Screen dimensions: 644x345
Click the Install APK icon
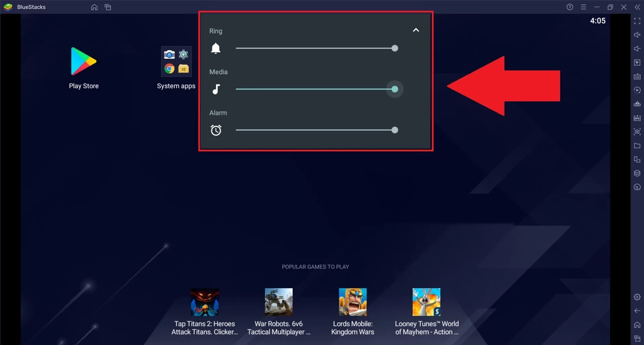[637, 118]
